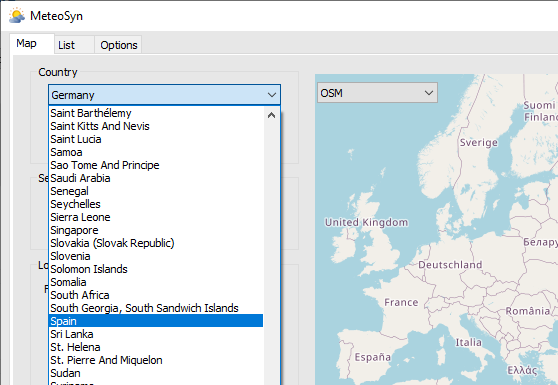Screen dimensions: 558x385
Task: Click España on the map
Action: (x=373, y=357)
